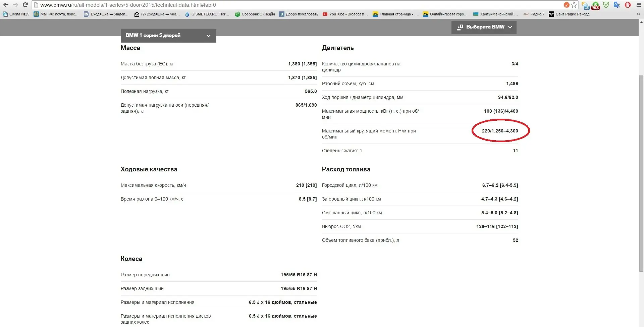Open the currency rate extension showing 75.5
Image resolution: width=644 pixels, height=327 pixels.
point(596,5)
